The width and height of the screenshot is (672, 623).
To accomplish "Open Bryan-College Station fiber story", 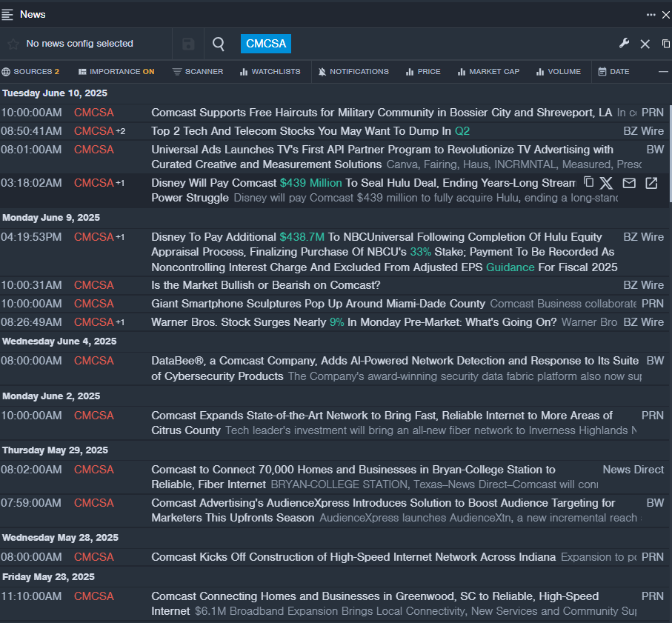I will [x=353, y=477].
